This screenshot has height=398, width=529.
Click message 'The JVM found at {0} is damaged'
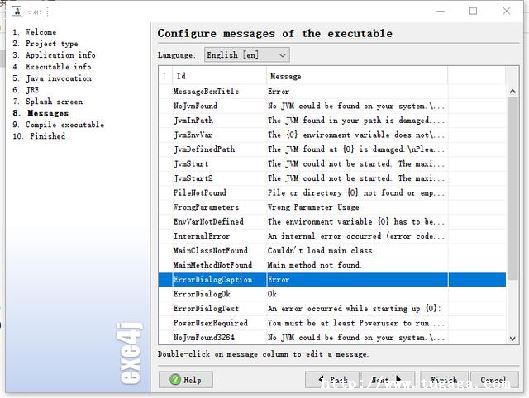356,149
